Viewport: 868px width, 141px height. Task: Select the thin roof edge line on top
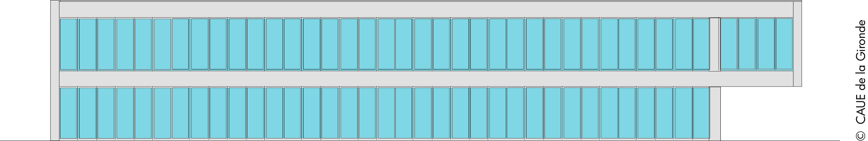pyautogui.click(x=431, y=1)
